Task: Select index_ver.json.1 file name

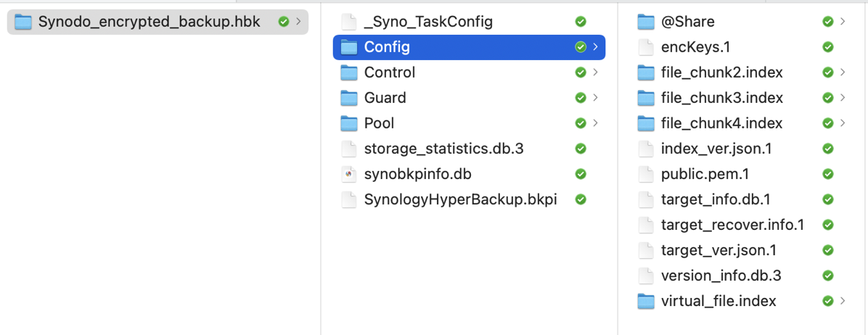Action: pos(716,149)
